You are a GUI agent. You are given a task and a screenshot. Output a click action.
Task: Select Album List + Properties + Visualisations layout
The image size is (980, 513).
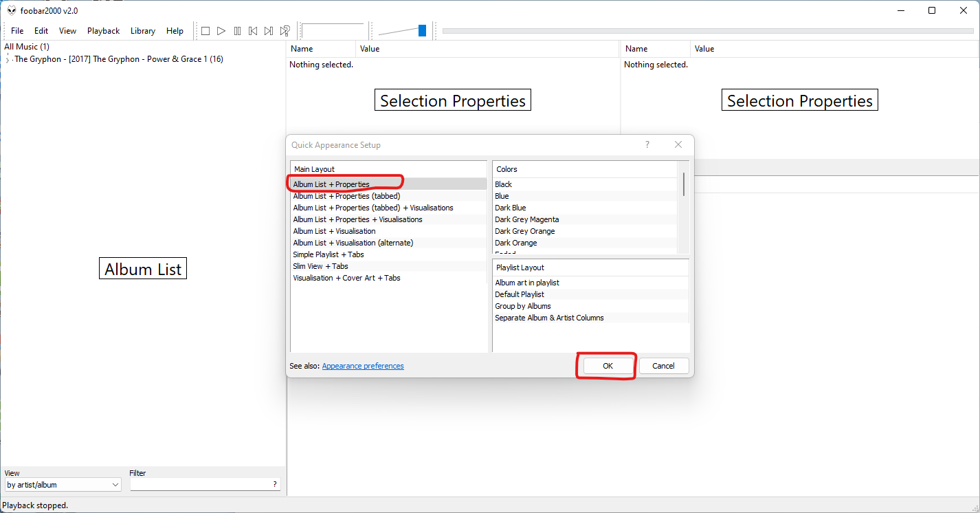click(388, 219)
